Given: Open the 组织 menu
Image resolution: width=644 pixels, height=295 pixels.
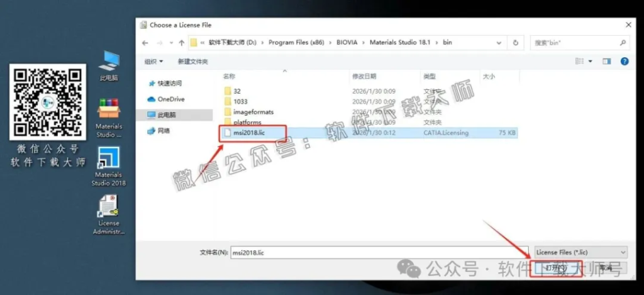Looking at the screenshot, I should click(x=153, y=62).
